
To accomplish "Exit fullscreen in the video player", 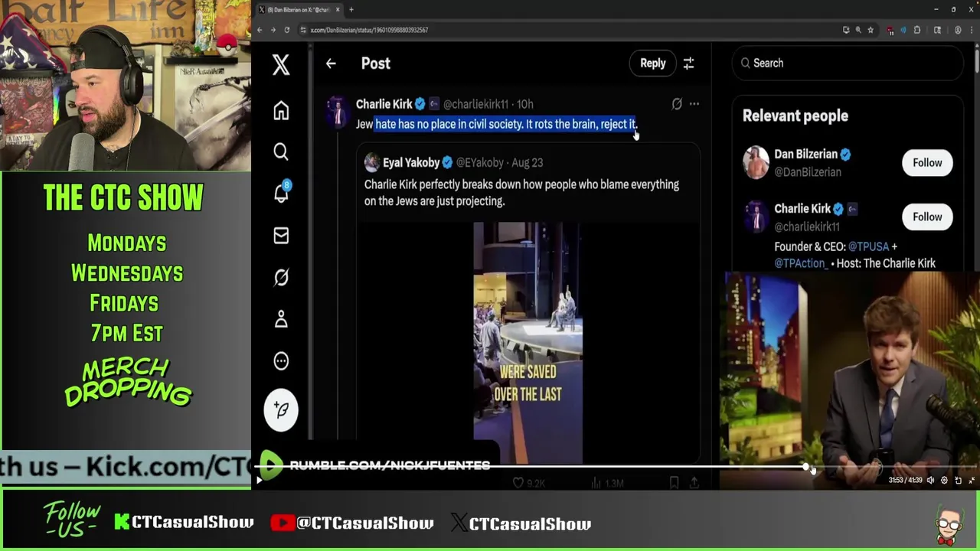I will coord(972,481).
